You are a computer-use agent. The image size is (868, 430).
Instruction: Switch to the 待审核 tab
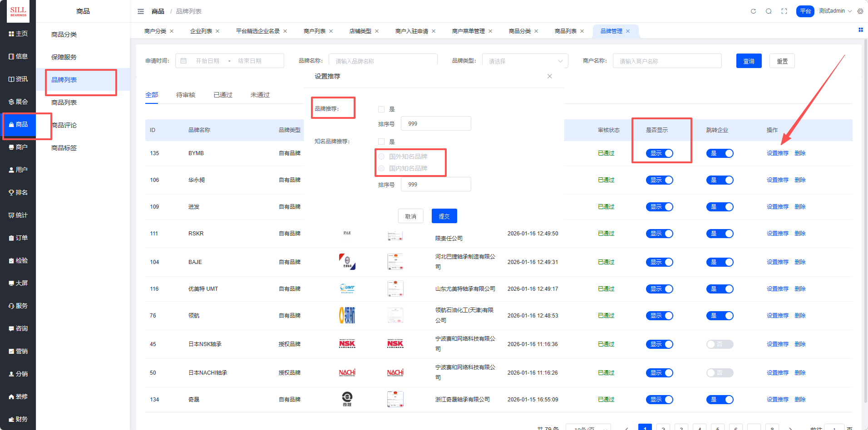(x=186, y=95)
